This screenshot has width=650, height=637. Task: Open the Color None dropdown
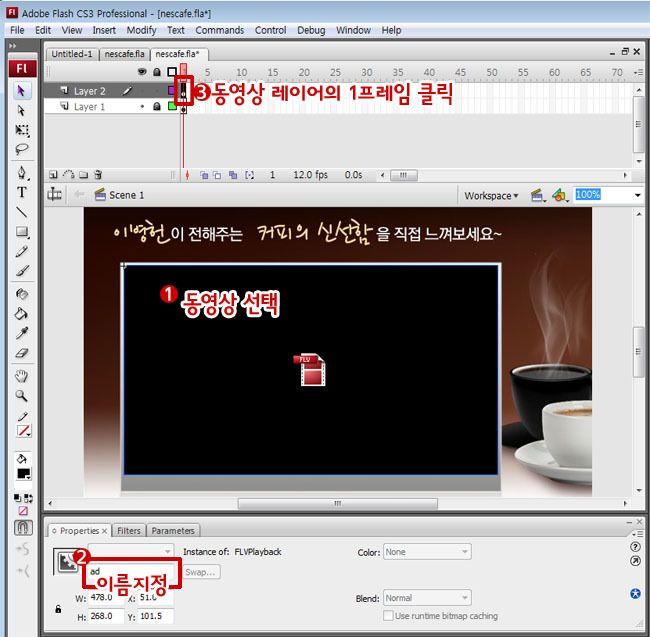coord(427,552)
